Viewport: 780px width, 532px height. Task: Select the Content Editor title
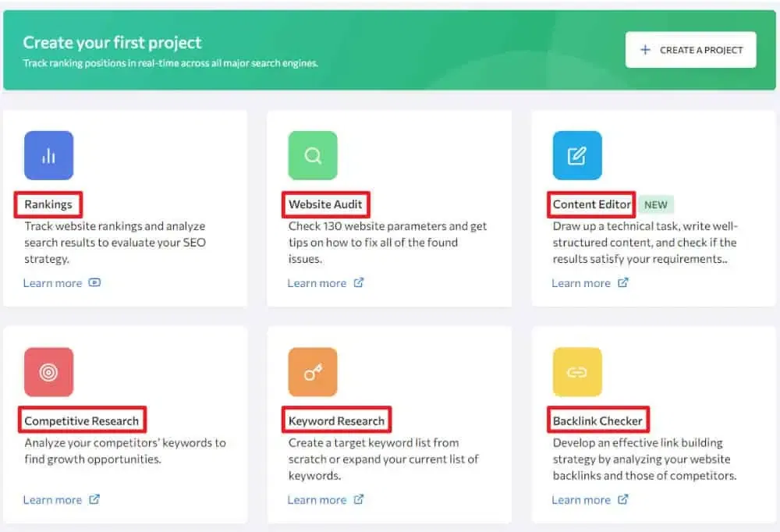click(591, 204)
